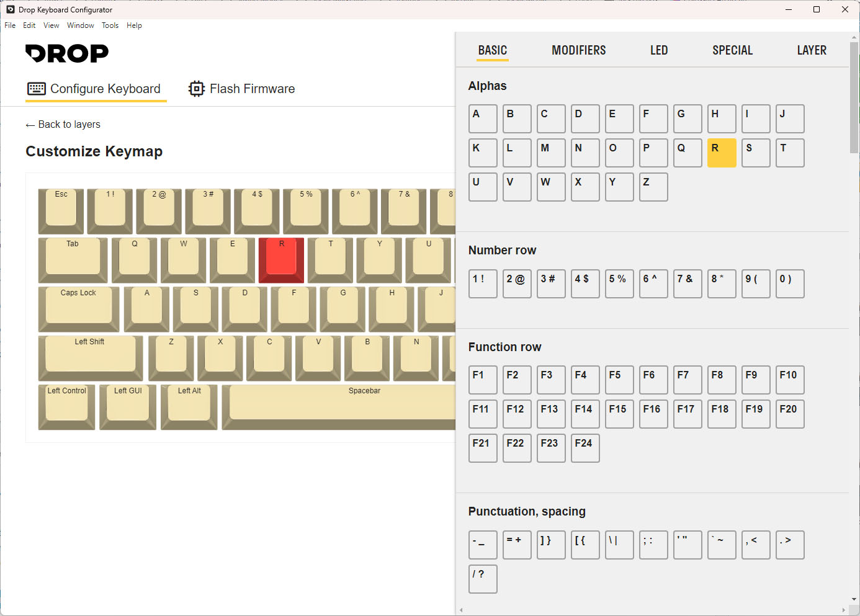This screenshot has height=616, width=860.
Task: Assign the F12 key from Function row
Action: 517,414
